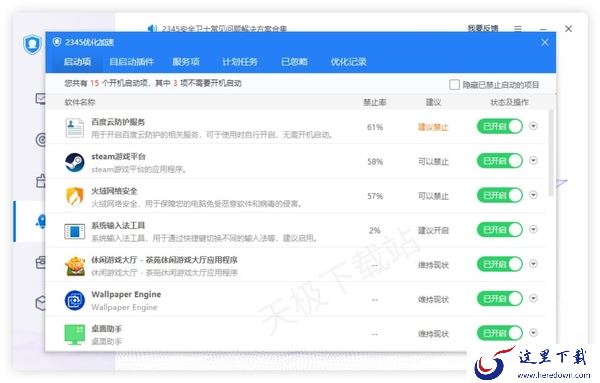
Task: Toggle off 百度云防护服务 startup switch
Action: pos(500,126)
